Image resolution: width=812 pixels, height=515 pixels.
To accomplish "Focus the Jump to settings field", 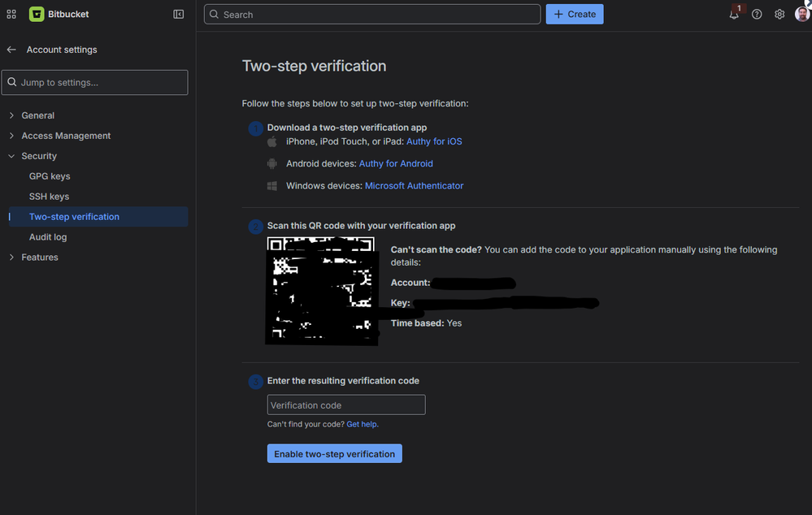I will [x=95, y=82].
